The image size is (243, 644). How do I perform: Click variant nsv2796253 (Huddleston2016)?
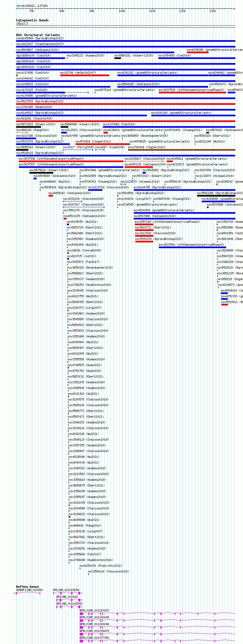pos(89,285)
